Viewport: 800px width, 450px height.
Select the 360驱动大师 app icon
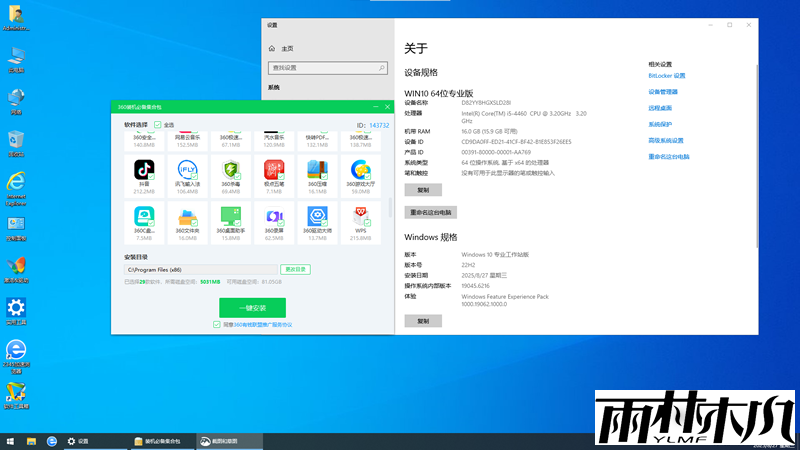point(317,216)
